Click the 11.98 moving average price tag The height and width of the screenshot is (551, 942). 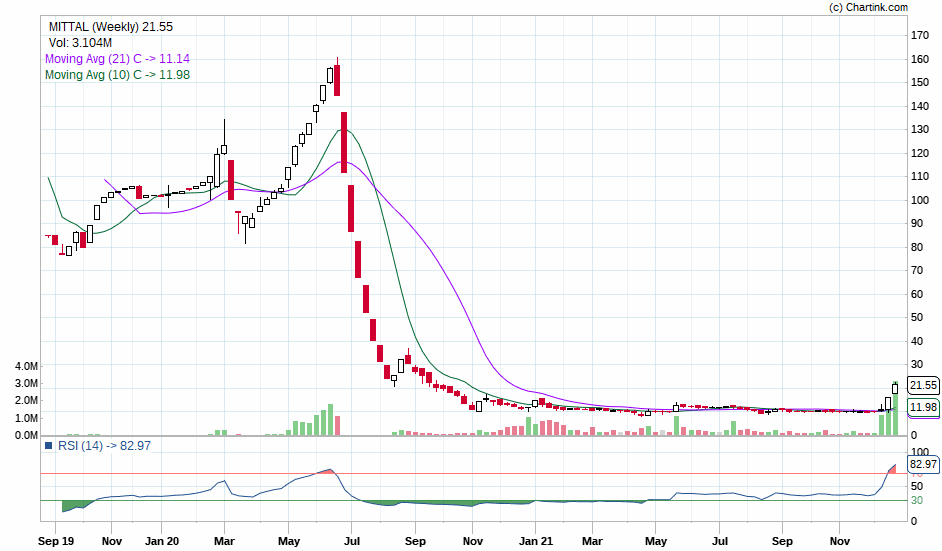tap(923, 407)
